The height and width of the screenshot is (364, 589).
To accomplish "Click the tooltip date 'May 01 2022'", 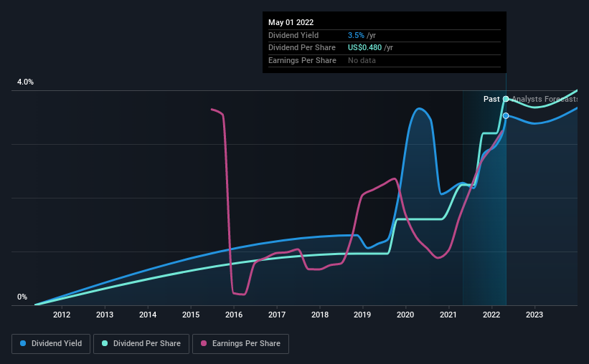I will [x=291, y=22].
